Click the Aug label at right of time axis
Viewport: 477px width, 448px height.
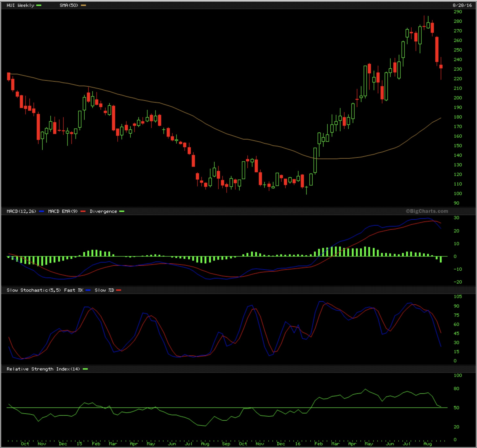(x=427, y=443)
